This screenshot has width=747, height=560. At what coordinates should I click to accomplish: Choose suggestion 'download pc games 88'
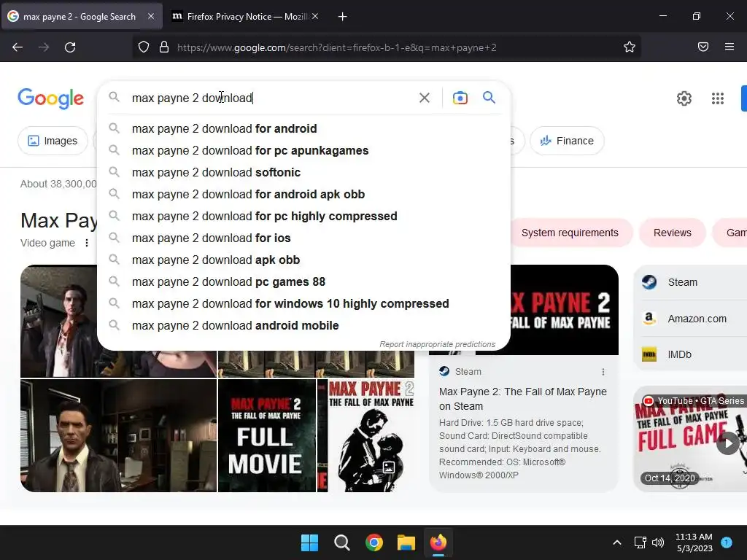(303, 282)
